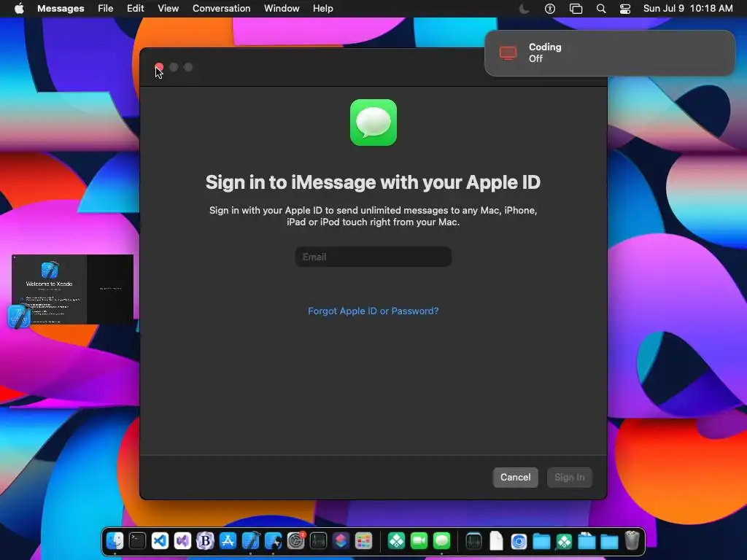Screen dimensions: 747x560
Task: Launch purple Visual Studio from Dock
Action: [x=182, y=541]
